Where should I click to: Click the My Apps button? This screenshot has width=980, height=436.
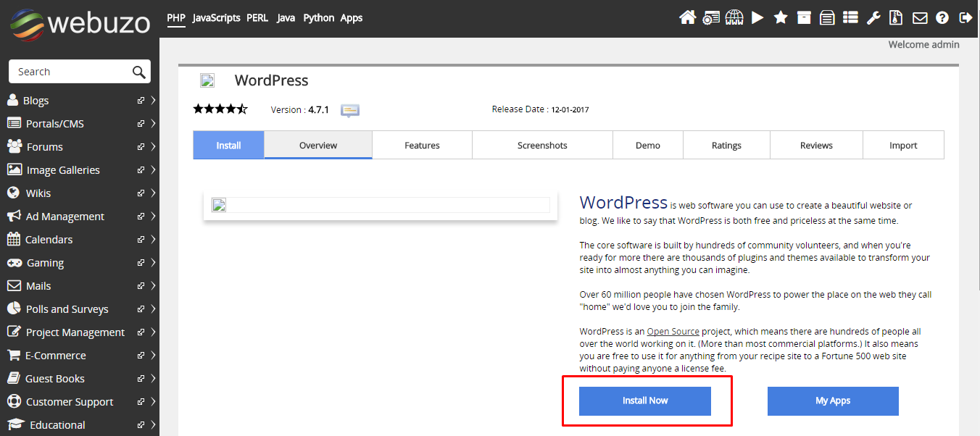832,401
